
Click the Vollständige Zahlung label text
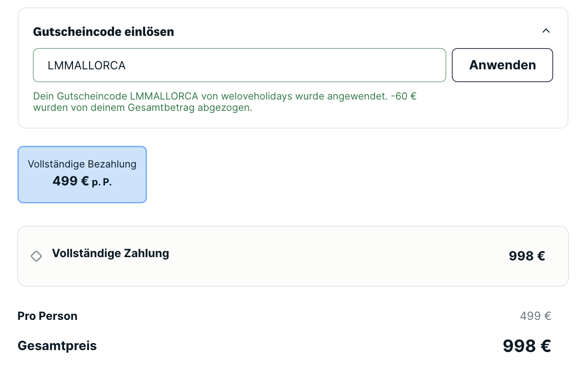pyautogui.click(x=110, y=253)
